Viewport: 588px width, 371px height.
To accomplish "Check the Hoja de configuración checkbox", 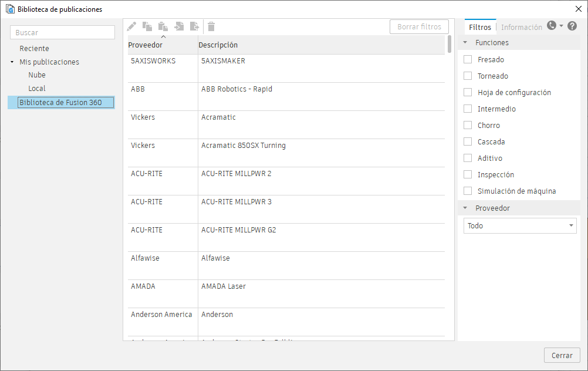I will [468, 92].
